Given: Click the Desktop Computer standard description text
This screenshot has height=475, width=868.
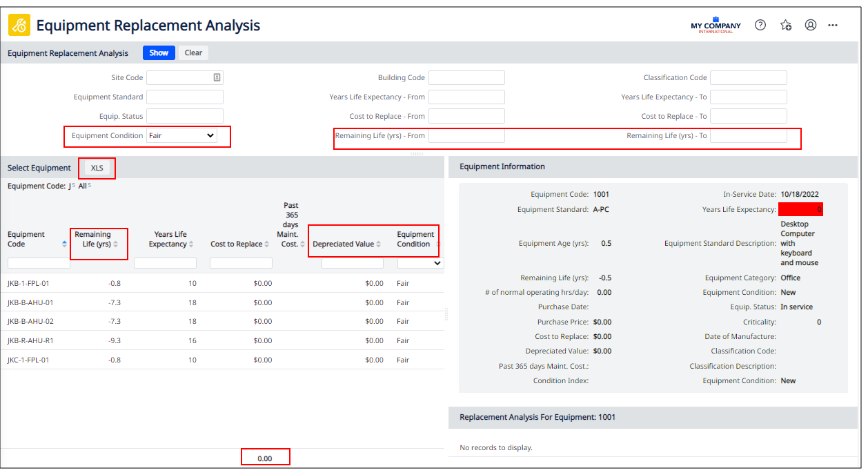Looking at the screenshot, I should [800, 243].
